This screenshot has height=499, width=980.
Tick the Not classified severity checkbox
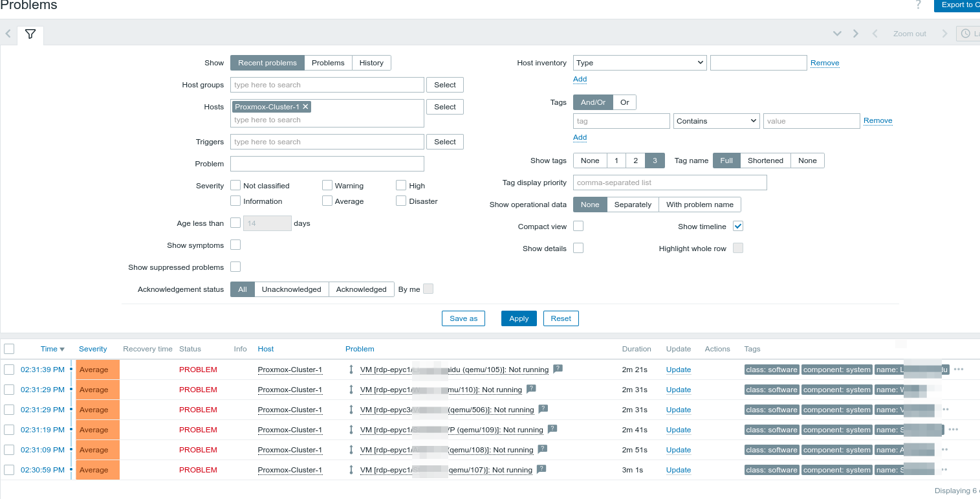(x=235, y=185)
